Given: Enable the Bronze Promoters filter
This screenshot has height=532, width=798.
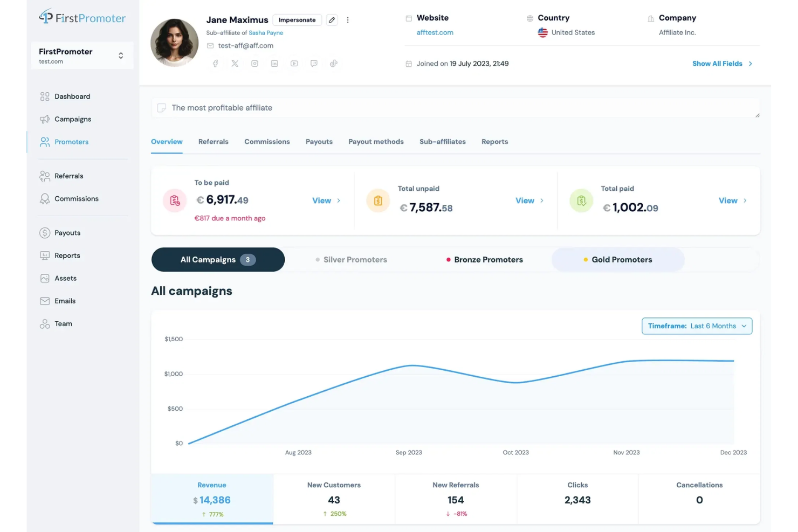Looking at the screenshot, I should [x=488, y=259].
